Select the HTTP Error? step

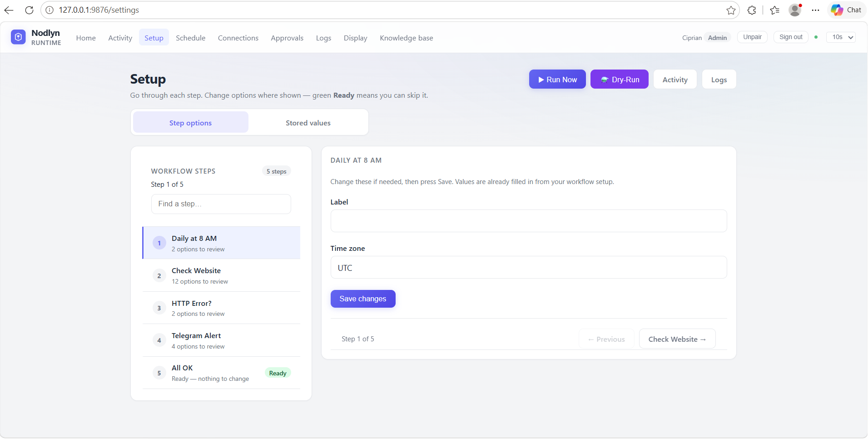[221, 308]
